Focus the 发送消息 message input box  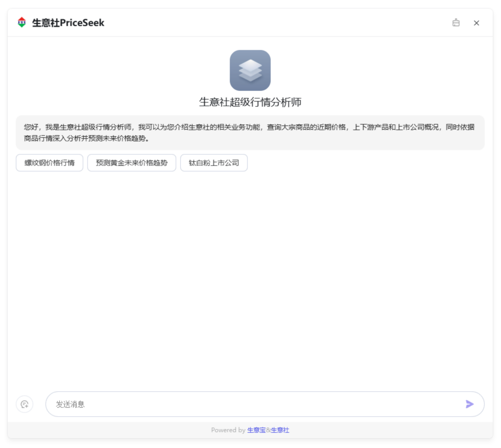coord(255,404)
